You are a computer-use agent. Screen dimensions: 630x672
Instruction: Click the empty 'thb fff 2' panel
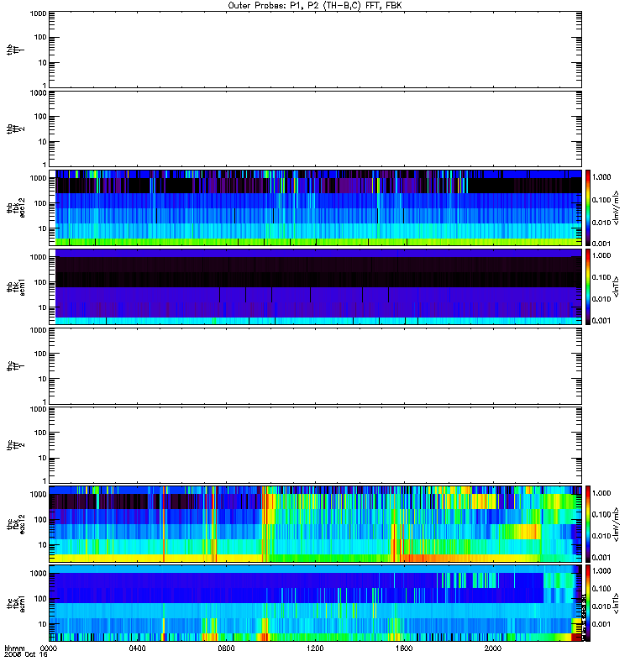pyautogui.click(x=316, y=129)
